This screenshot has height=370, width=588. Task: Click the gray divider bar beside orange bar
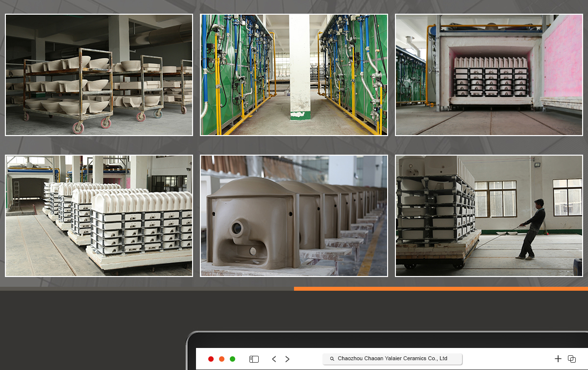[147, 289]
